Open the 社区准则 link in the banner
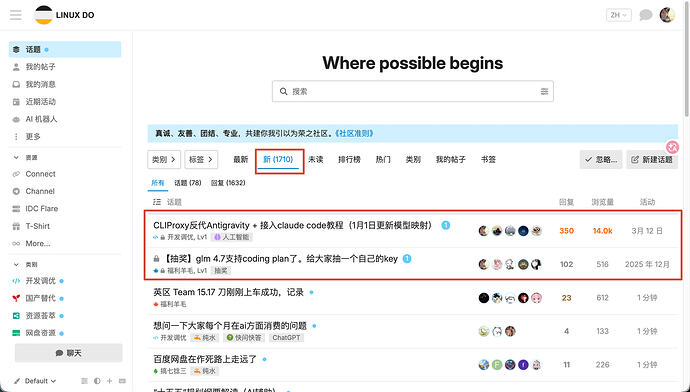The height and width of the screenshot is (392, 690). click(354, 133)
